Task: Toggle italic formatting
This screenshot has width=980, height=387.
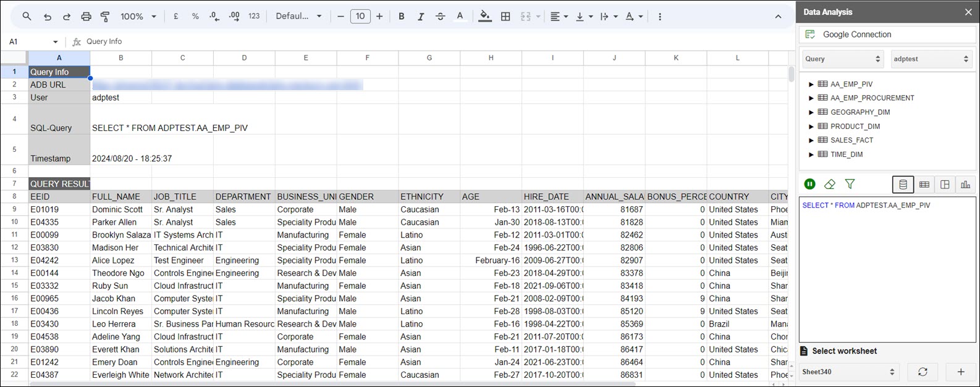Action: 421,17
